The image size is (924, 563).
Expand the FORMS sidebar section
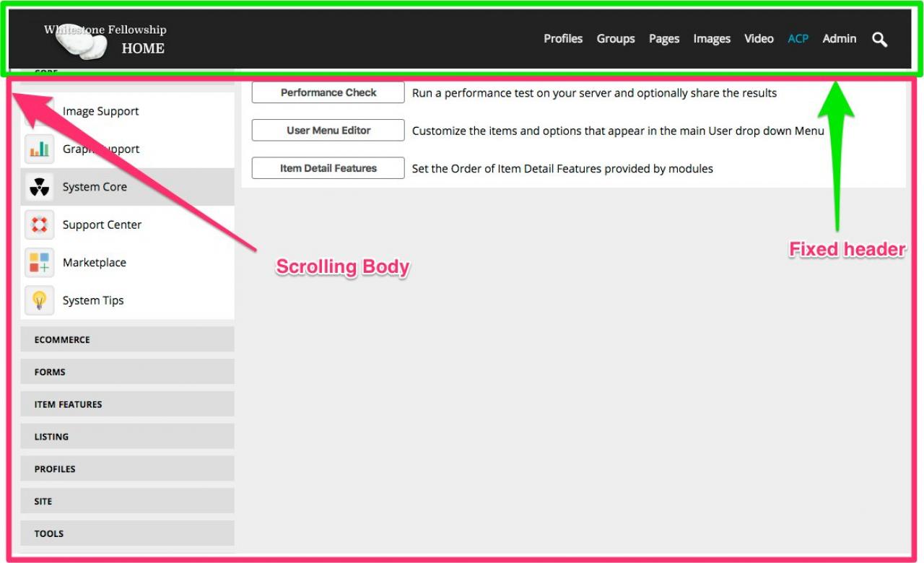[x=127, y=372]
